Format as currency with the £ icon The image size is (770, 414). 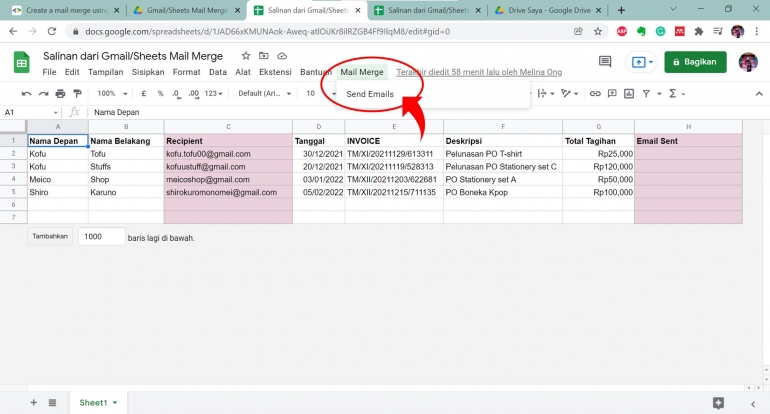143,93
